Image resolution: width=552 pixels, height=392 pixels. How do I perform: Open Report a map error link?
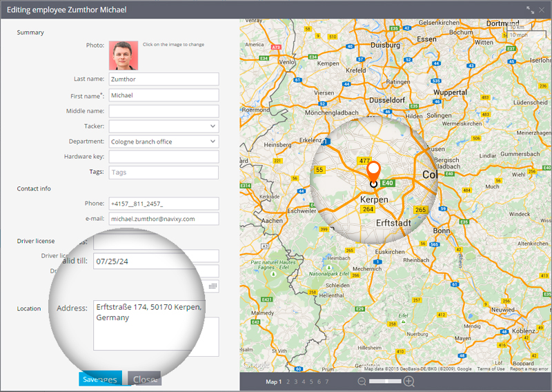tap(529, 369)
